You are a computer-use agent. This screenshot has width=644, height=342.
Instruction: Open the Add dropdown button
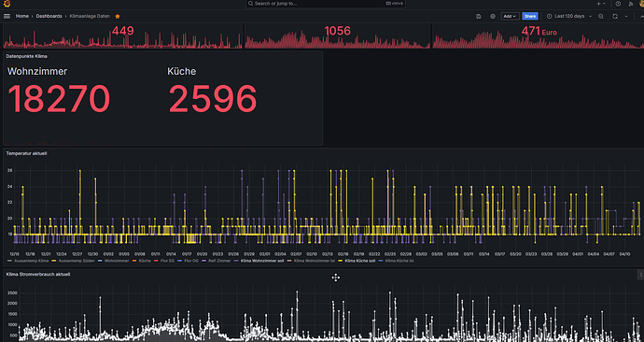pyautogui.click(x=510, y=16)
